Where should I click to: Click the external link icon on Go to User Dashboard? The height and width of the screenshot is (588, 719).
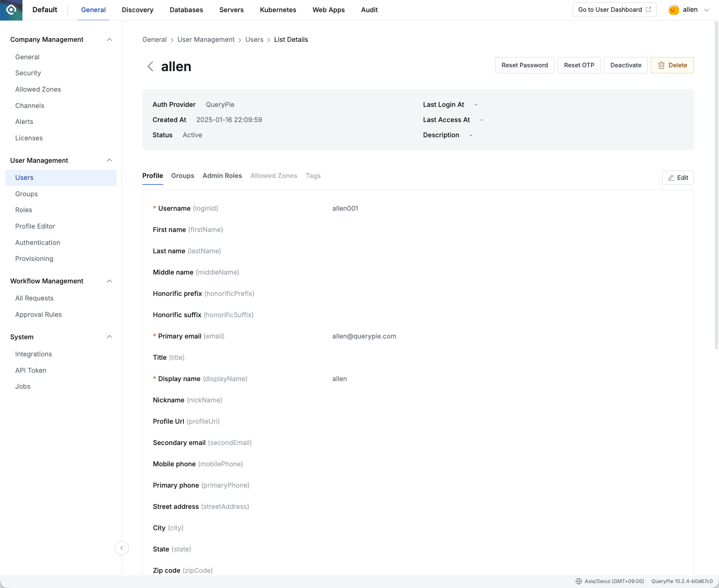pyautogui.click(x=648, y=10)
